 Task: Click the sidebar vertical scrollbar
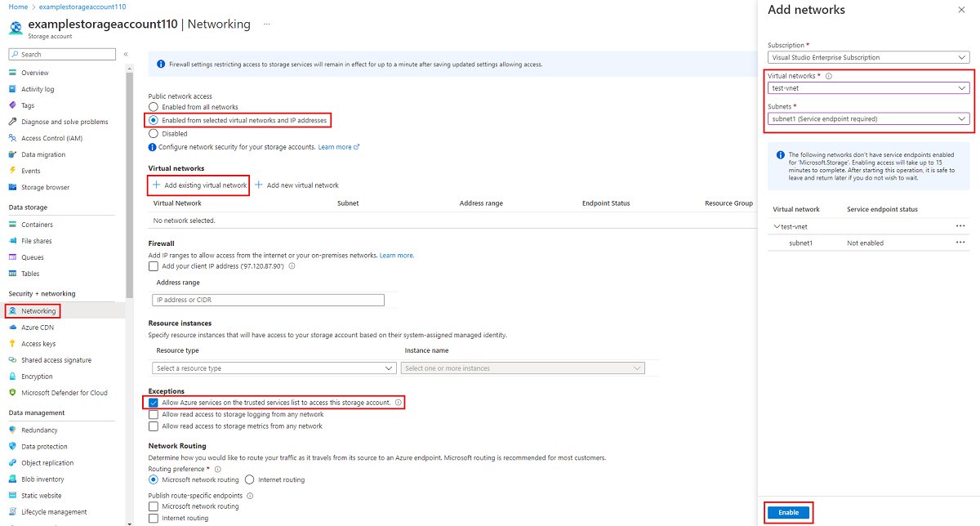click(x=128, y=184)
